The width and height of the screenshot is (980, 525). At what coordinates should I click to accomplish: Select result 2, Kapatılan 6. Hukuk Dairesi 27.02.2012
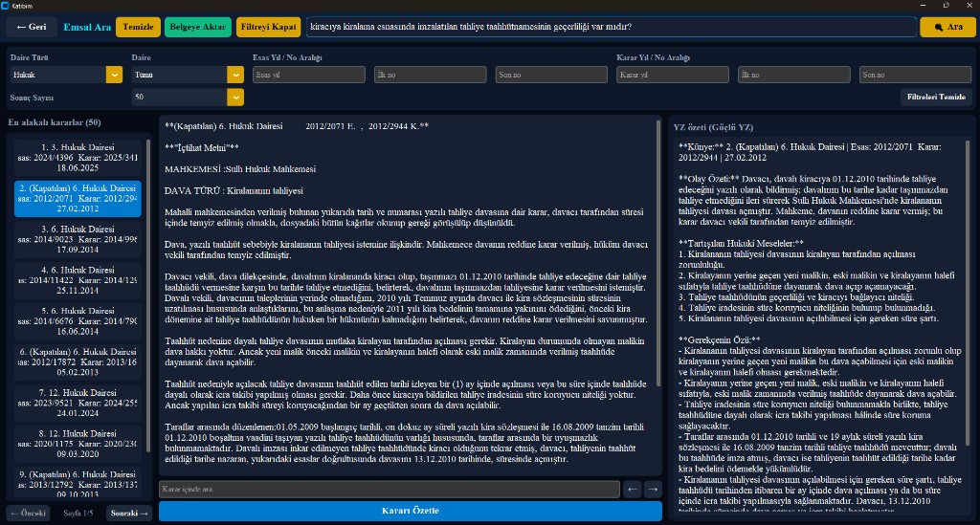(78, 199)
